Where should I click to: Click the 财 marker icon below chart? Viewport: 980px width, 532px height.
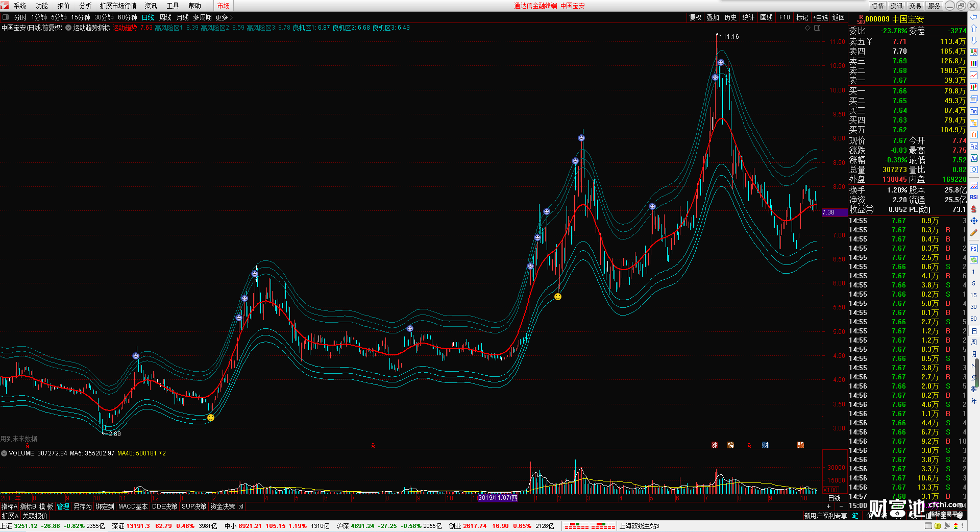click(765, 445)
